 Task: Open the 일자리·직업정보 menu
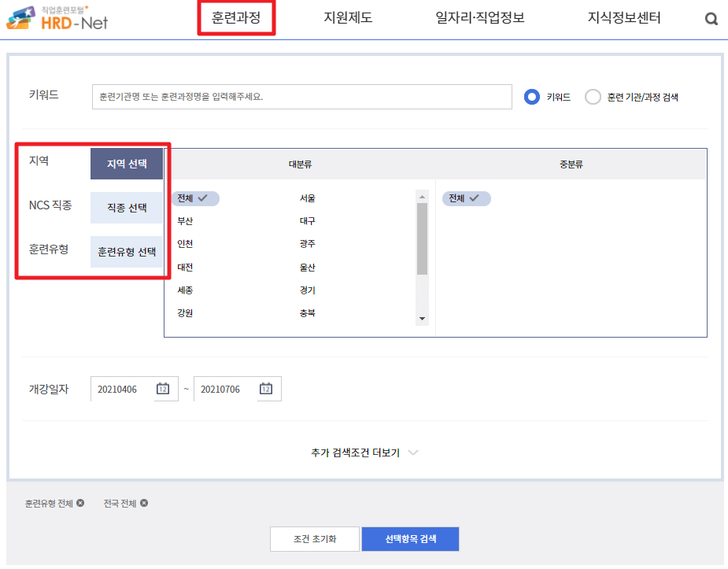click(479, 17)
